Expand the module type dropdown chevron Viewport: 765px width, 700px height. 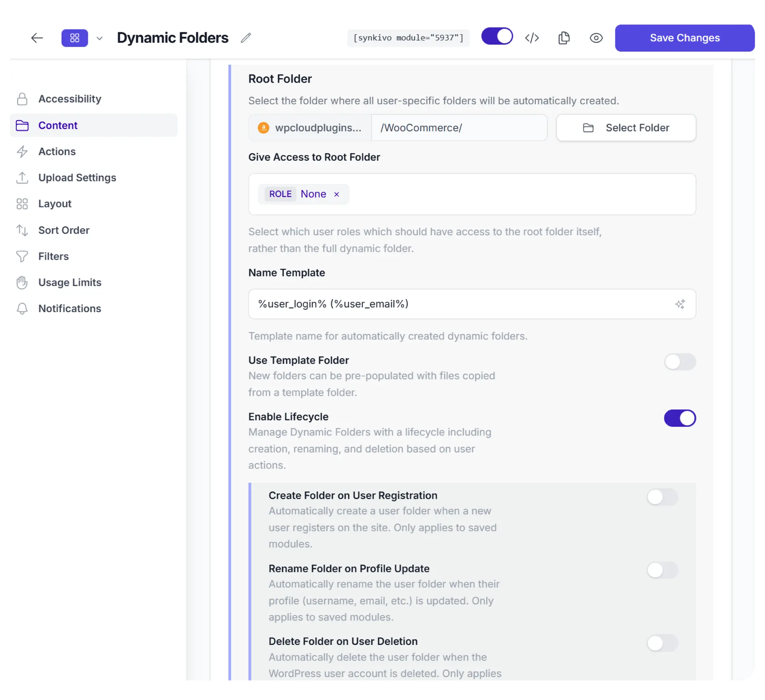coord(99,38)
